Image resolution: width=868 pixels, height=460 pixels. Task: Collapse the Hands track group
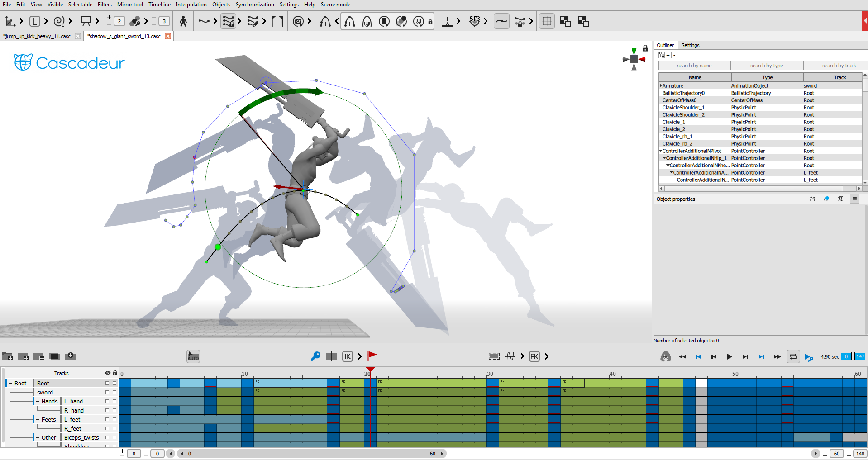(38, 401)
